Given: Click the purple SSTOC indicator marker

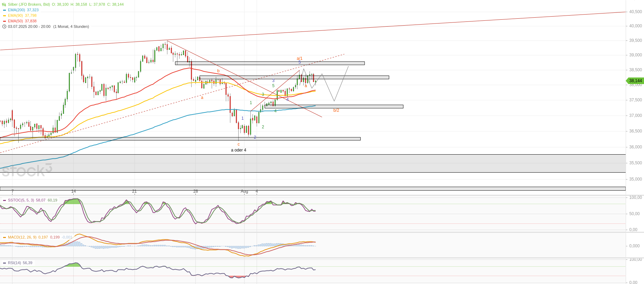Looking at the screenshot, I should [4, 200].
